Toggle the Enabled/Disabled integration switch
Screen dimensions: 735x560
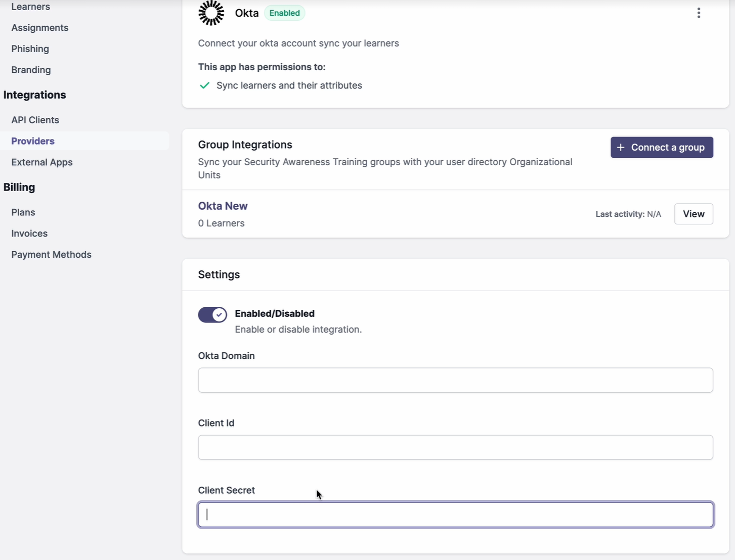(x=212, y=315)
